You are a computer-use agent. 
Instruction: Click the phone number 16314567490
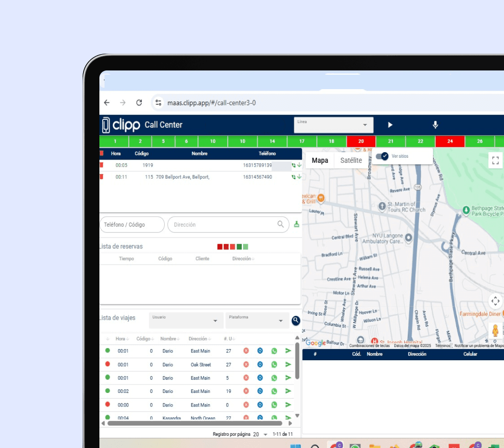(258, 177)
